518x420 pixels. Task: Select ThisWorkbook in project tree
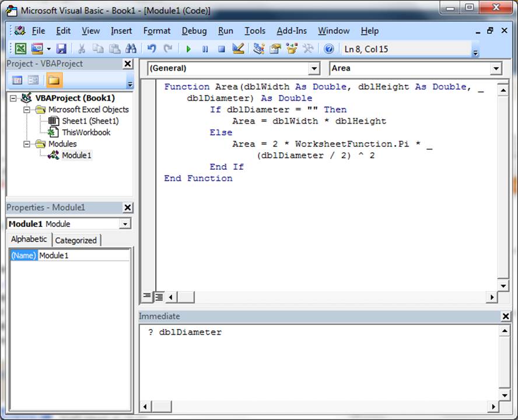click(86, 132)
